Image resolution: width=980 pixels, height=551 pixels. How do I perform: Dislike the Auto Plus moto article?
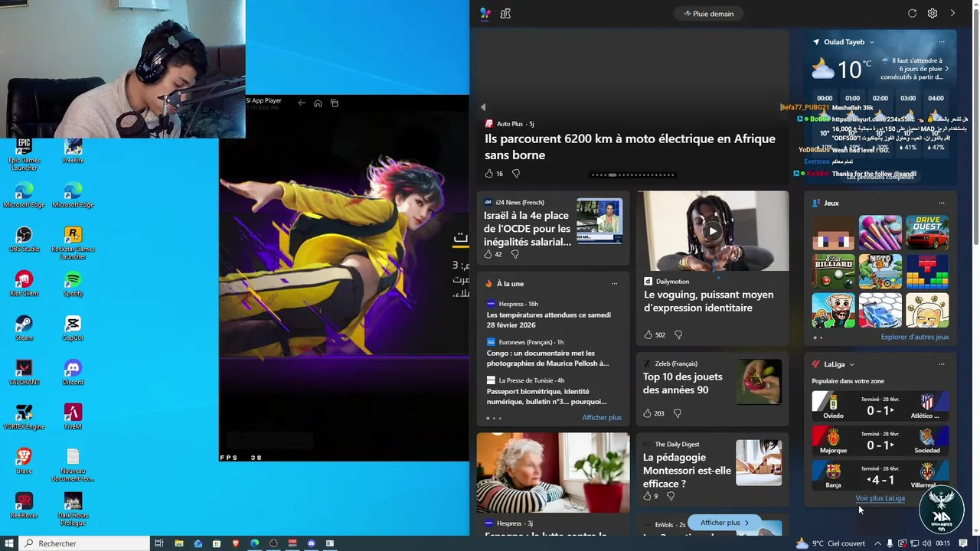(516, 174)
